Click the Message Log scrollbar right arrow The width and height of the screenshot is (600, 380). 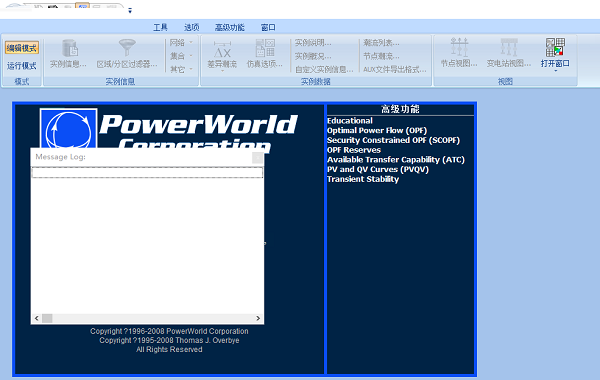tap(258, 318)
